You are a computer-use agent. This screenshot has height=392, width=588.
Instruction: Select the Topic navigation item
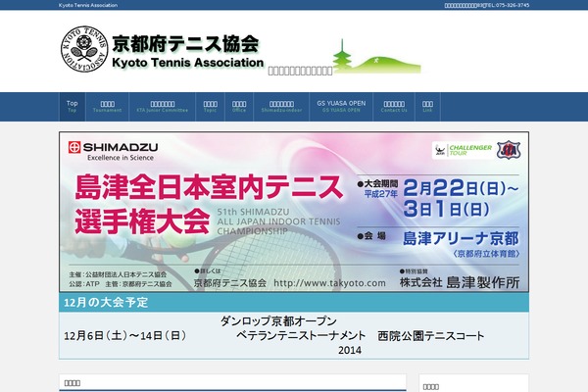(211, 107)
